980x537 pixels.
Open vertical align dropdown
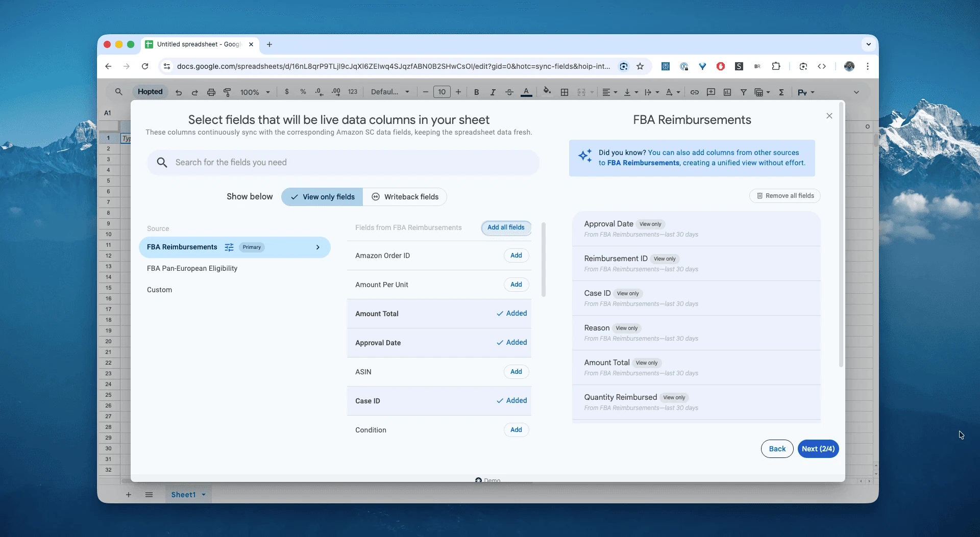(x=631, y=92)
